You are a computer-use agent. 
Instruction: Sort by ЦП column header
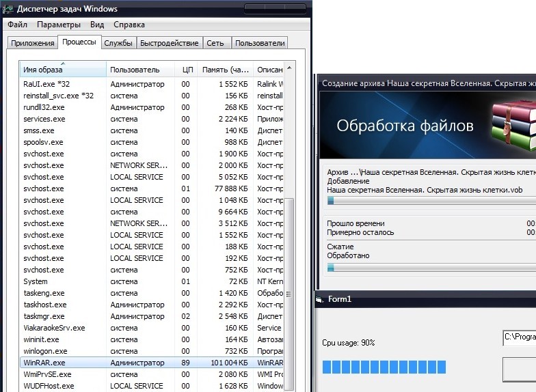click(x=187, y=70)
